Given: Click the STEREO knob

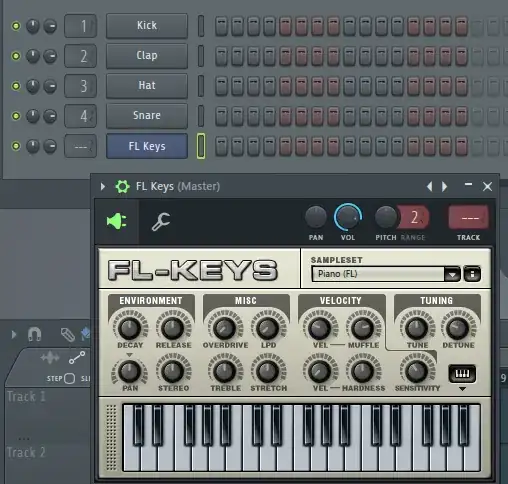Looking at the screenshot, I should pyautogui.click(x=173, y=371).
